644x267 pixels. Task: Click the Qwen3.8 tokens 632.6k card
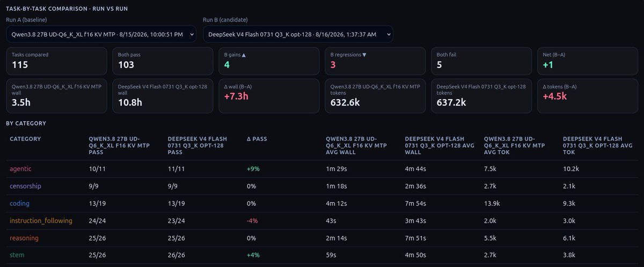click(375, 96)
